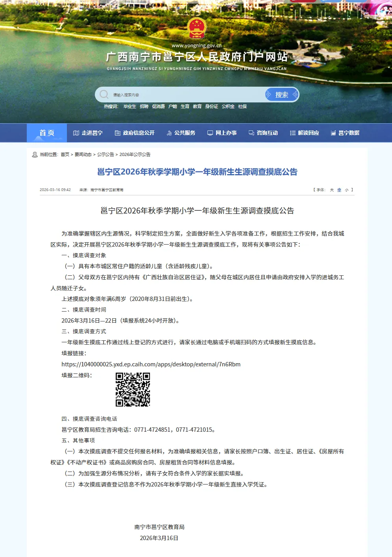392x557 pixels.
Task: Click the blue article title heading
Action: click(x=197, y=172)
